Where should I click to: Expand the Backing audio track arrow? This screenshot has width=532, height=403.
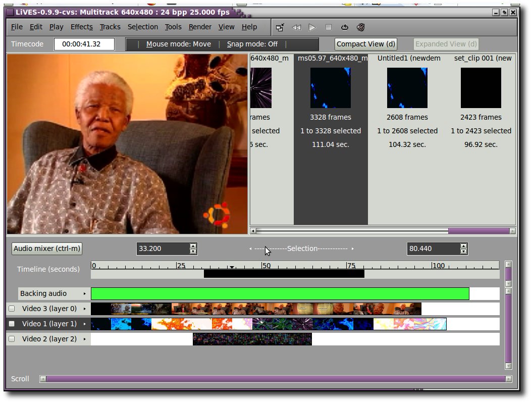pyautogui.click(x=84, y=294)
